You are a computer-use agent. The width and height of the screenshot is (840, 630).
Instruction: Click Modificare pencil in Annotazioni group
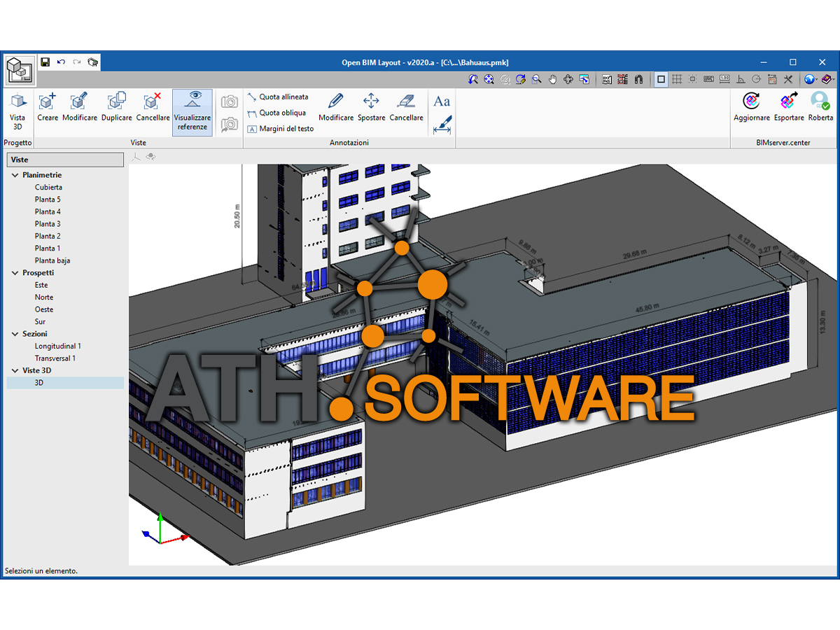pos(336,107)
